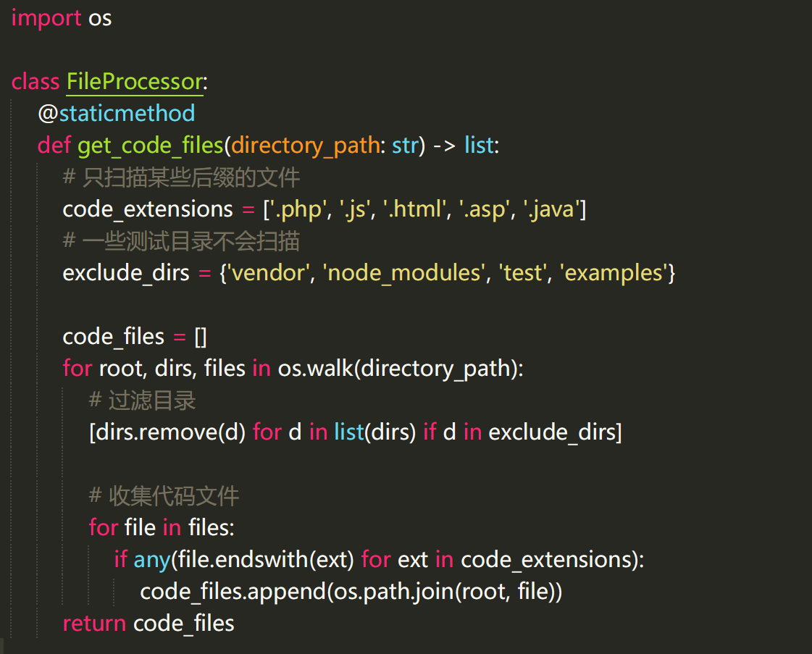Click the any builtin in the if statement
The height and width of the screenshot is (654, 812).
pos(150,560)
